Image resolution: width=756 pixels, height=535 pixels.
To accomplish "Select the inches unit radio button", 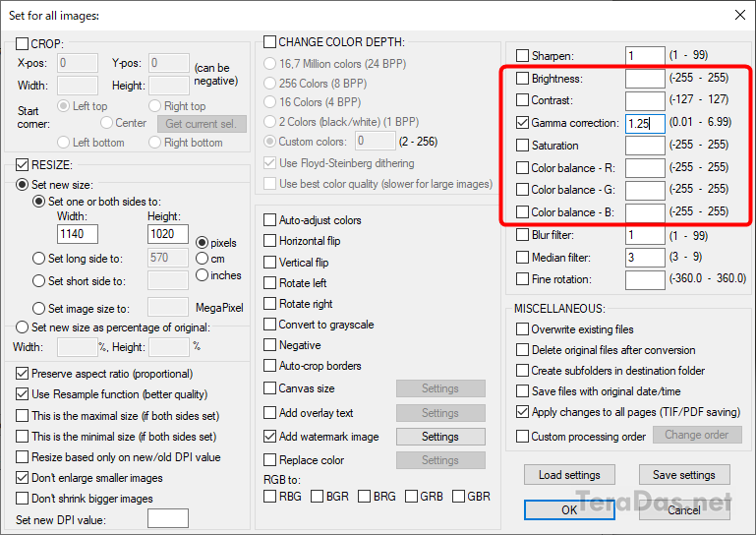I will 202,275.
